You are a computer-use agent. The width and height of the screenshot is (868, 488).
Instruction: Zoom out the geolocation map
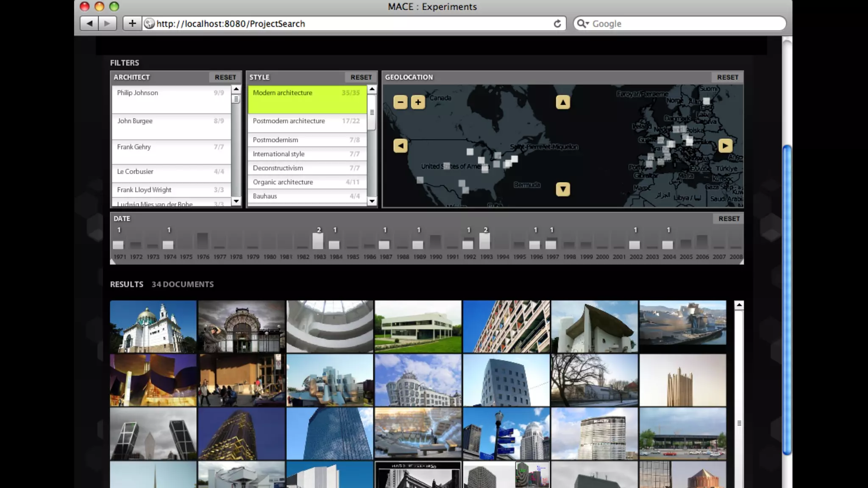[400, 102]
